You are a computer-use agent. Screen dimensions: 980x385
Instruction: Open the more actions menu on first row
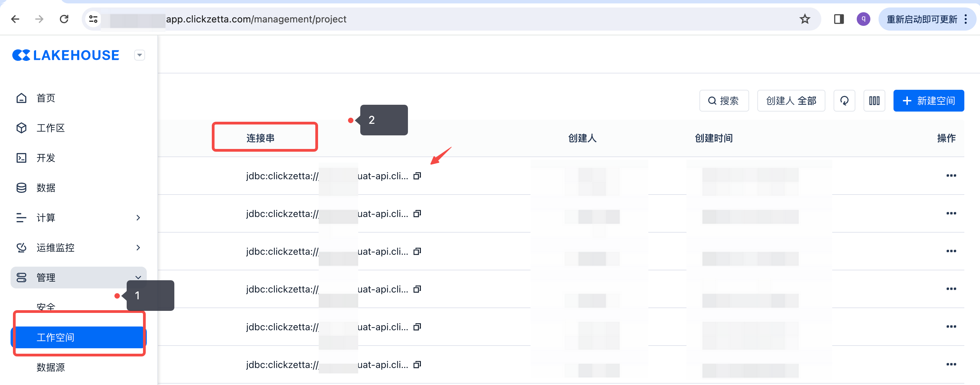pyautogui.click(x=951, y=175)
